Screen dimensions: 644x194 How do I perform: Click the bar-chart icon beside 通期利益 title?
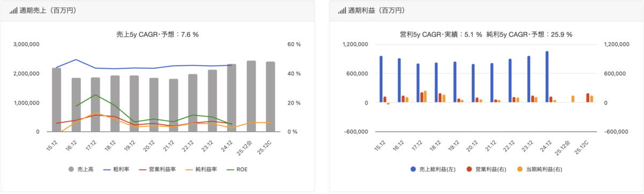[x=342, y=11]
